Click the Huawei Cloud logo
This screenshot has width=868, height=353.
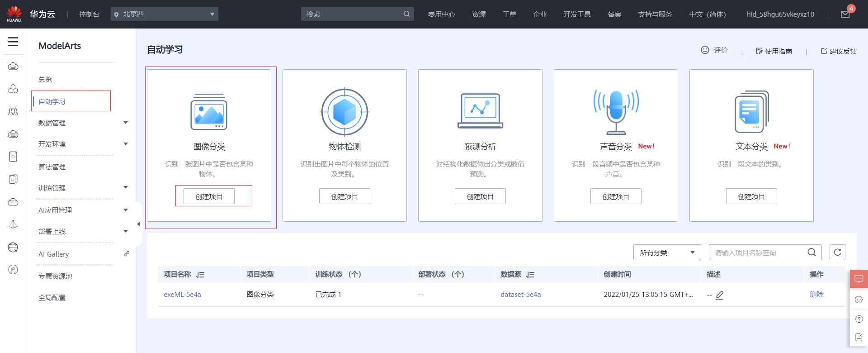(14, 14)
